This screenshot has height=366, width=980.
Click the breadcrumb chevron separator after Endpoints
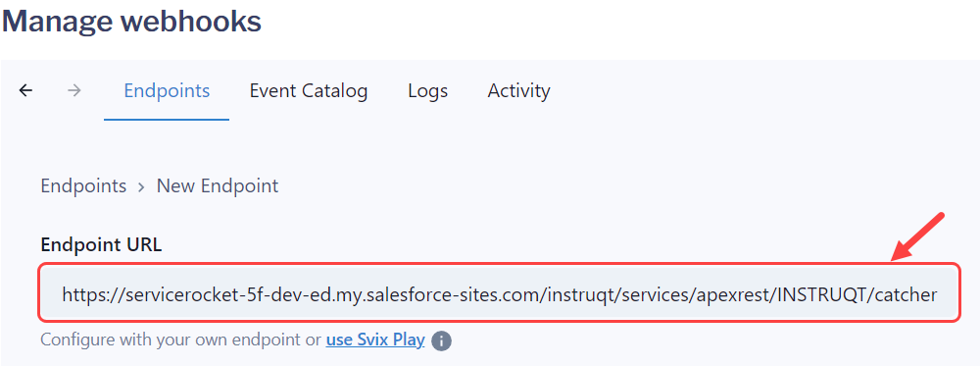[141, 186]
